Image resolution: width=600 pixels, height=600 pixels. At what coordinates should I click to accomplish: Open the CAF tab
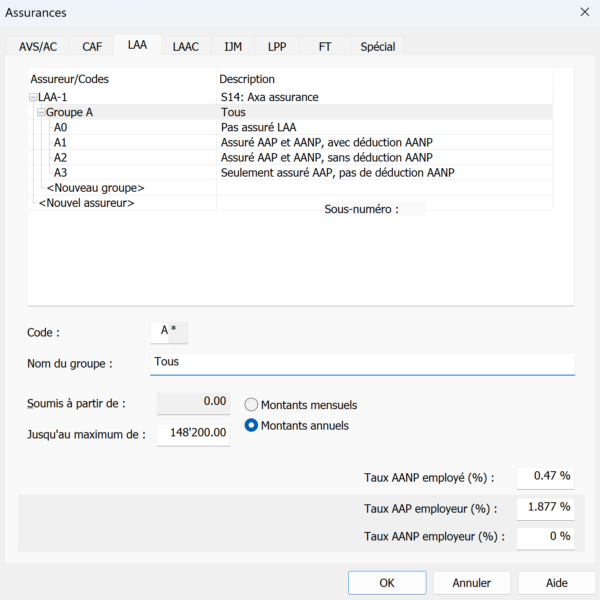[x=92, y=47]
